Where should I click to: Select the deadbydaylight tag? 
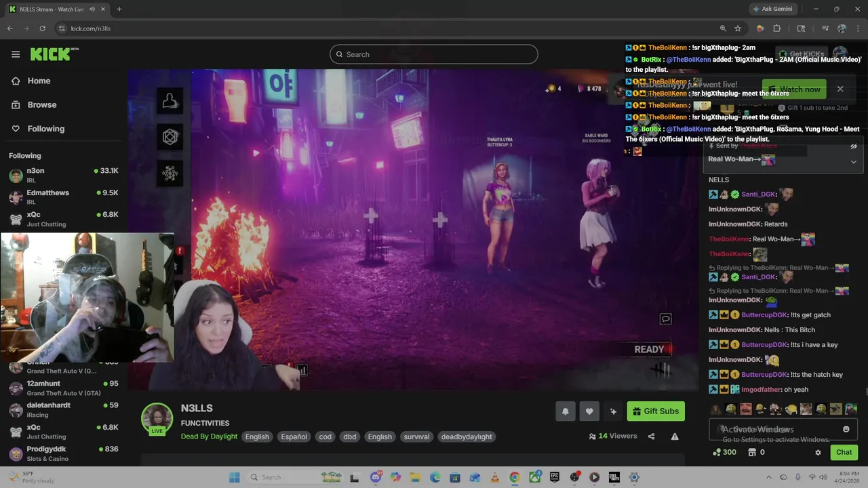click(x=467, y=436)
